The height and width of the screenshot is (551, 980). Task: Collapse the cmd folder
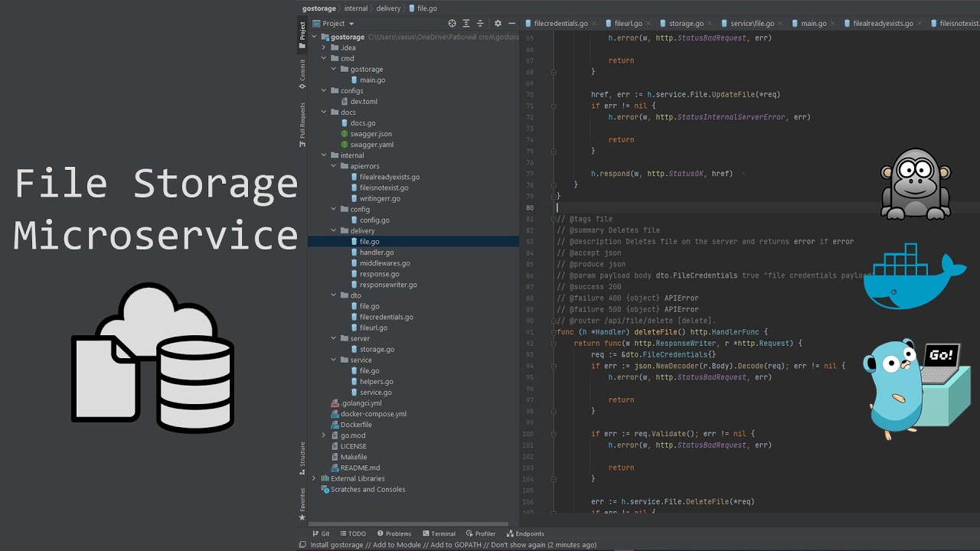click(x=324, y=58)
